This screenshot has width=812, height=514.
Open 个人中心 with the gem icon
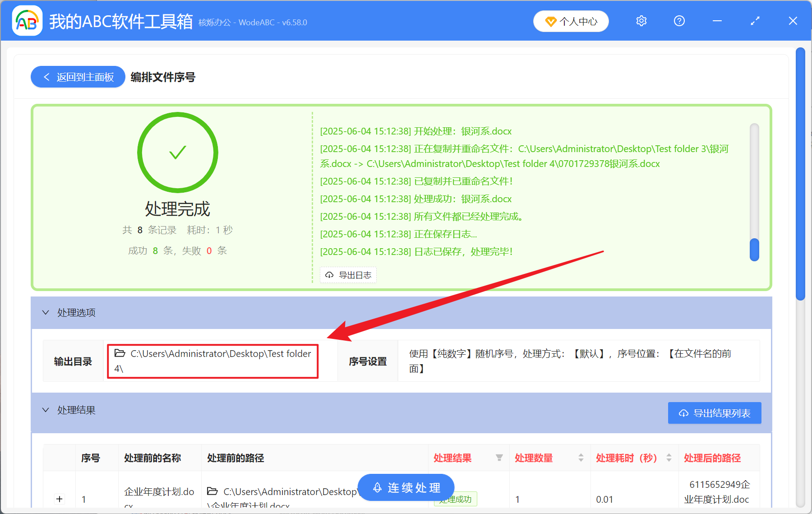pyautogui.click(x=571, y=21)
